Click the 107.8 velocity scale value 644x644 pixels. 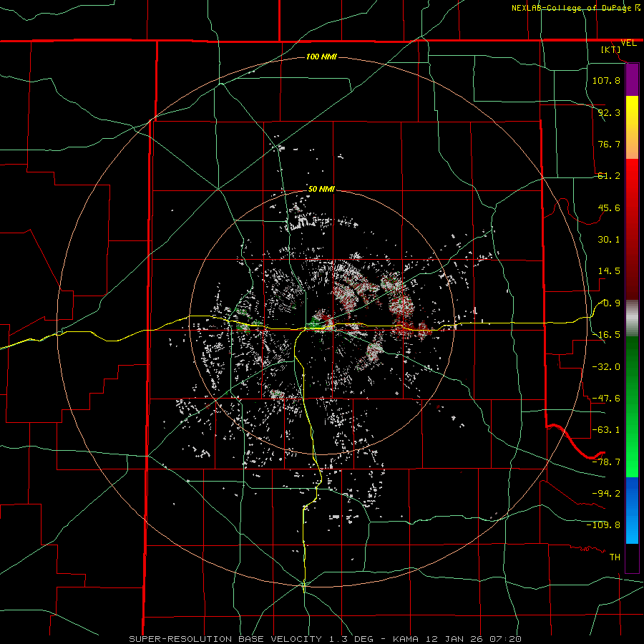[x=606, y=80]
